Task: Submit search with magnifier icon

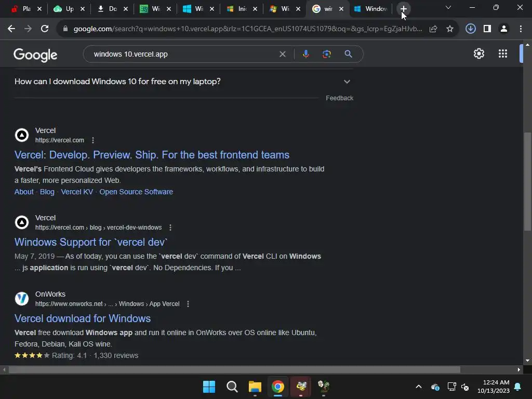Action: coord(349,54)
